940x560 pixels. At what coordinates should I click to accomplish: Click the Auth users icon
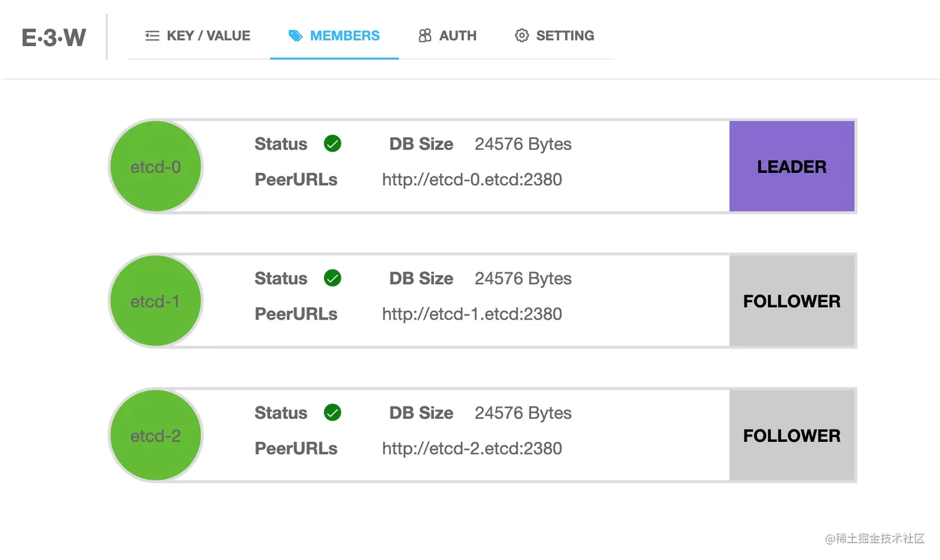pyautogui.click(x=425, y=36)
